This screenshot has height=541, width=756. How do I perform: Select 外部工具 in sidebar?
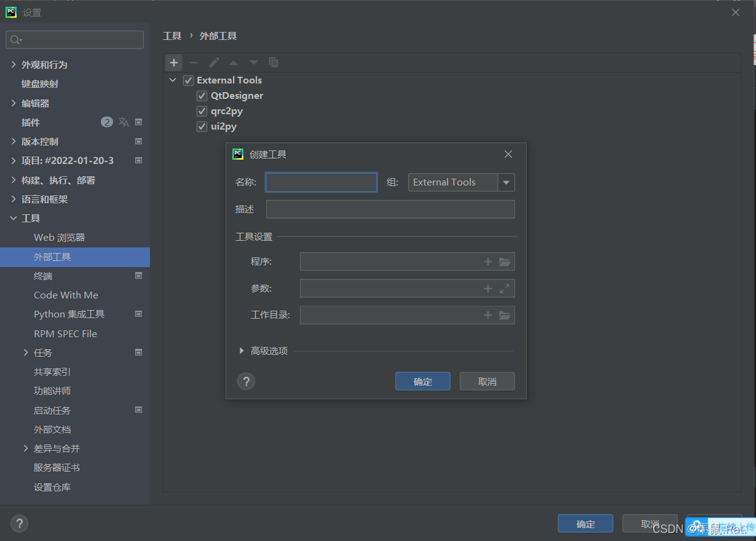75,257
